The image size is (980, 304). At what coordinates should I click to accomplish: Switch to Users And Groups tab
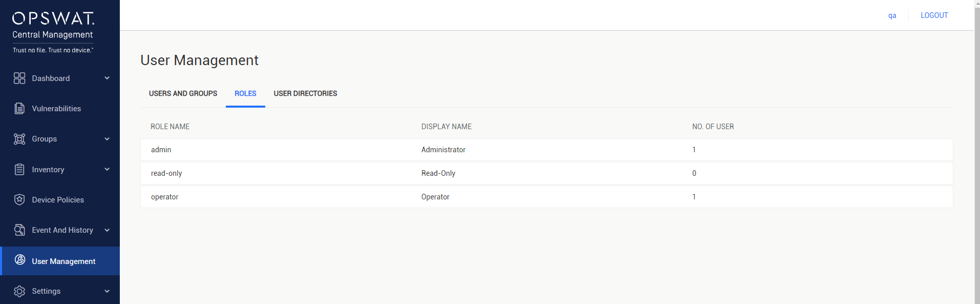[183, 93]
